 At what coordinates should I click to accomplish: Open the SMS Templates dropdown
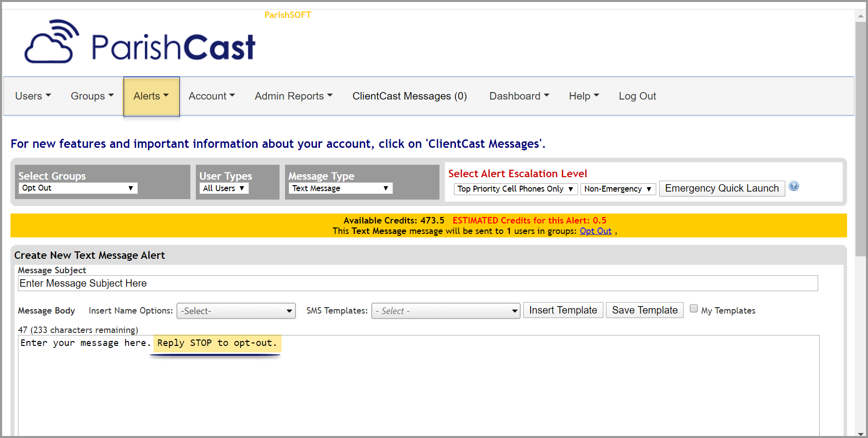click(x=446, y=311)
